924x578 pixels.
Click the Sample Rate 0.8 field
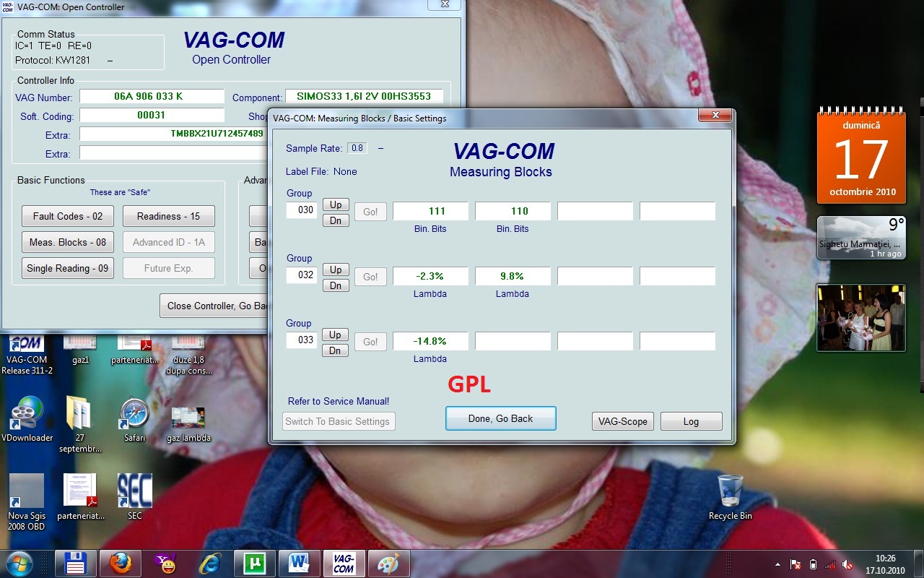[357, 148]
